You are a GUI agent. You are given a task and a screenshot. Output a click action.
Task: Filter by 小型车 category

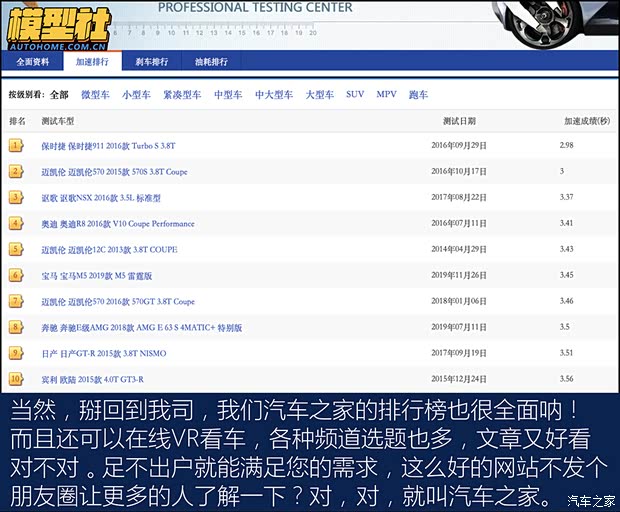136,95
